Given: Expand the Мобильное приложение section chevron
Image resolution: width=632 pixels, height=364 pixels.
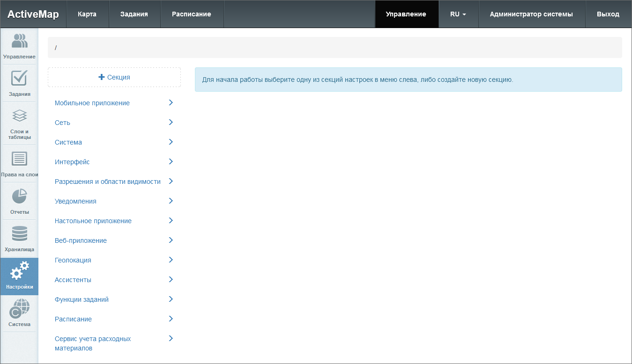Looking at the screenshot, I should 171,102.
